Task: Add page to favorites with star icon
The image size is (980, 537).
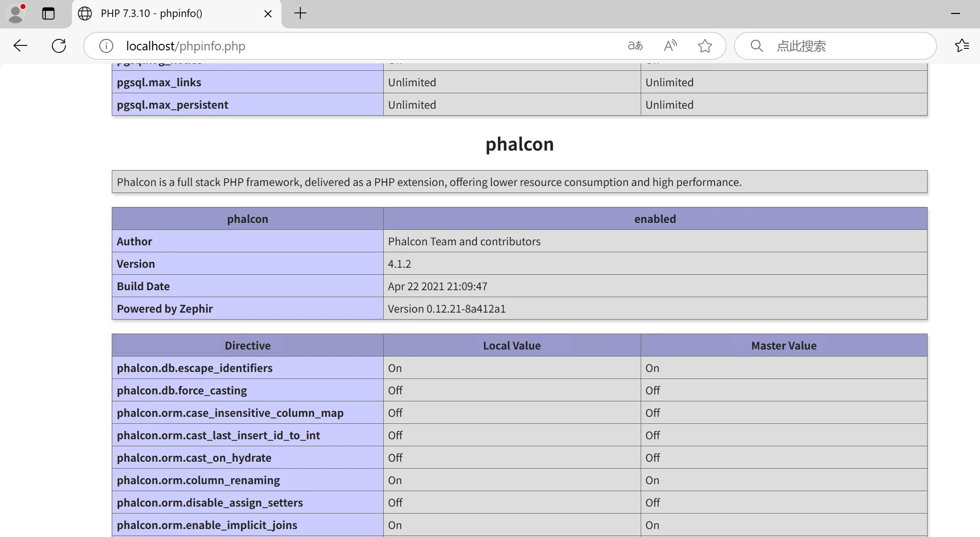Action: (705, 46)
